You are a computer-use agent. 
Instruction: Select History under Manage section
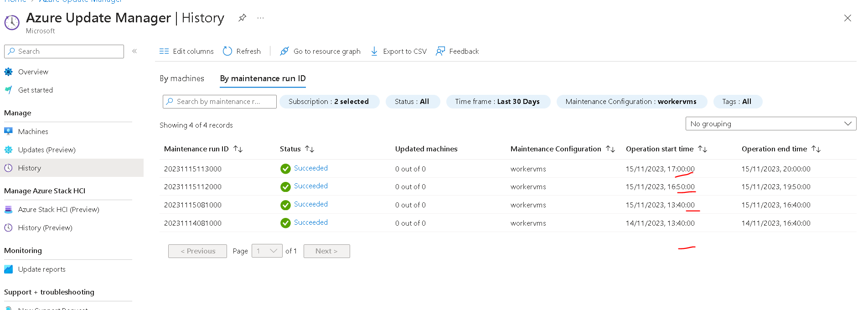(x=72, y=168)
